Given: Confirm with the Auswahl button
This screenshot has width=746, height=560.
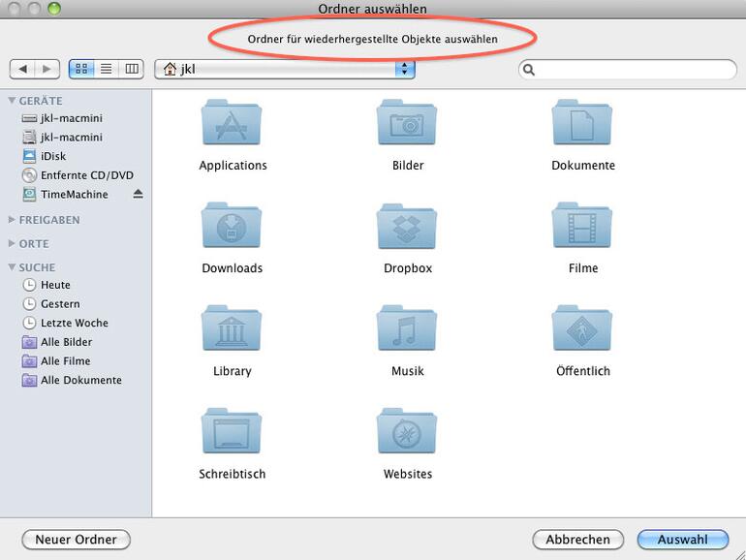Looking at the screenshot, I should (683, 540).
